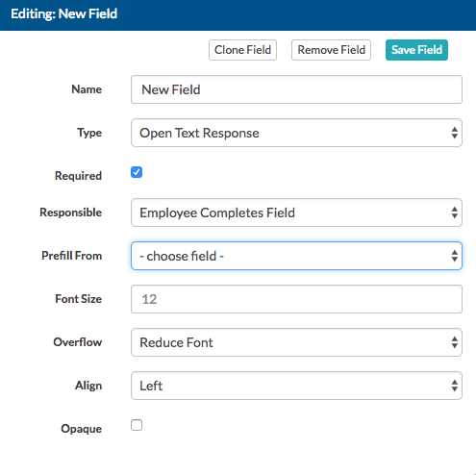Click the Responsible dropdown arrows

[x=454, y=212]
